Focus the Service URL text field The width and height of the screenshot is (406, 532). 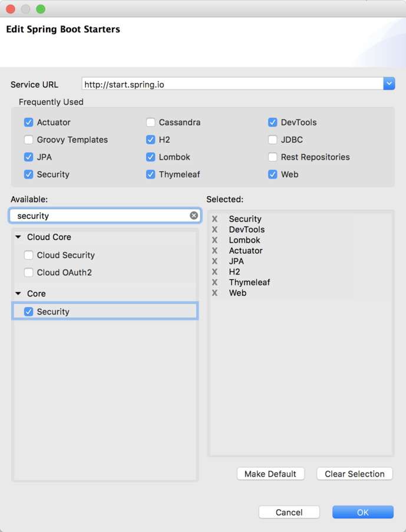click(233, 84)
